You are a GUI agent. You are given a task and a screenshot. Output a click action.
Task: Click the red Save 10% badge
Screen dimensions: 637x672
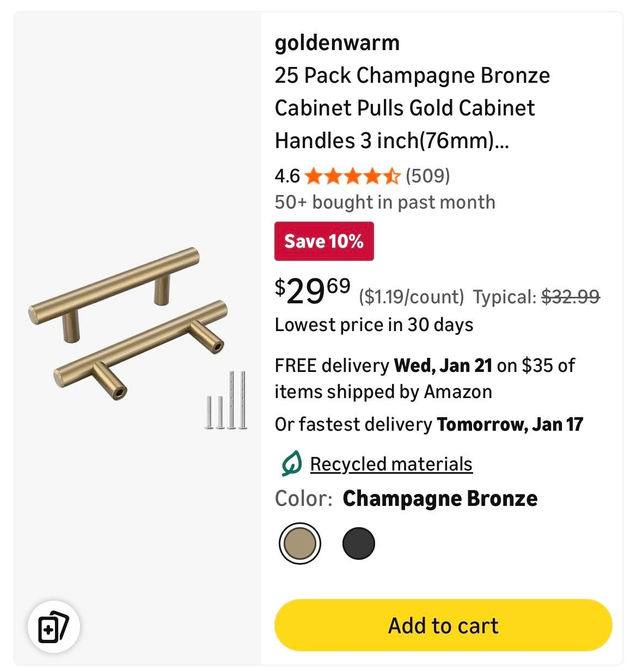(324, 241)
